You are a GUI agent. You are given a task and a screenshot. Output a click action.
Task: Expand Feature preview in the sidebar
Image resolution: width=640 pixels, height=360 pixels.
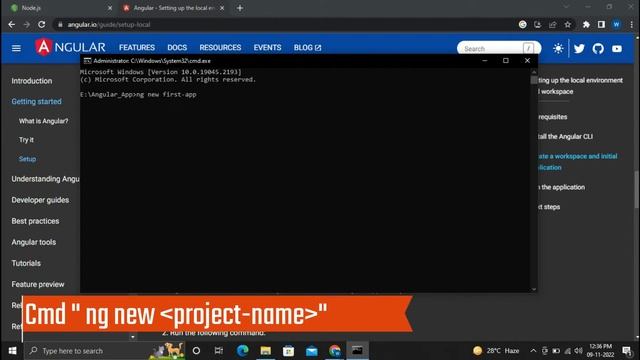(x=38, y=284)
